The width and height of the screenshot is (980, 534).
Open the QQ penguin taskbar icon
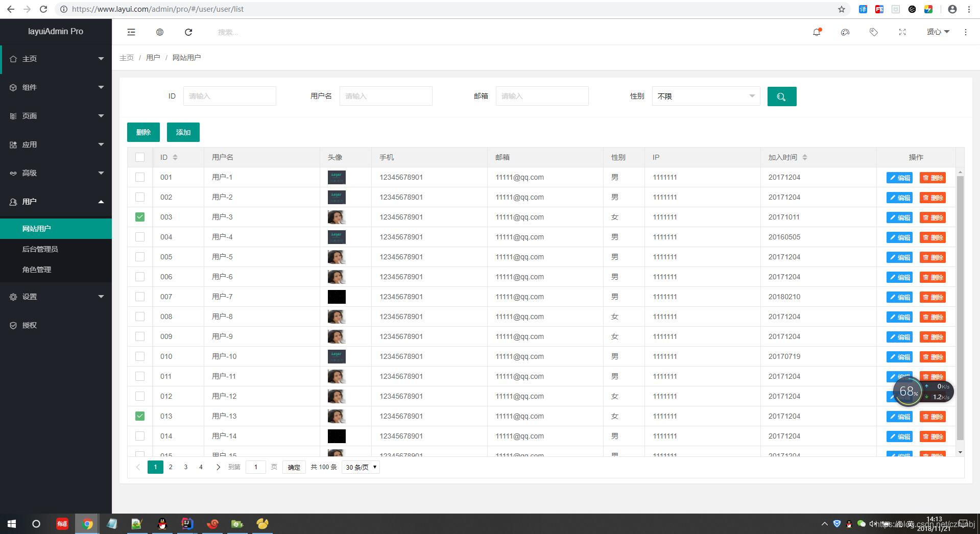tap(162, 524)
